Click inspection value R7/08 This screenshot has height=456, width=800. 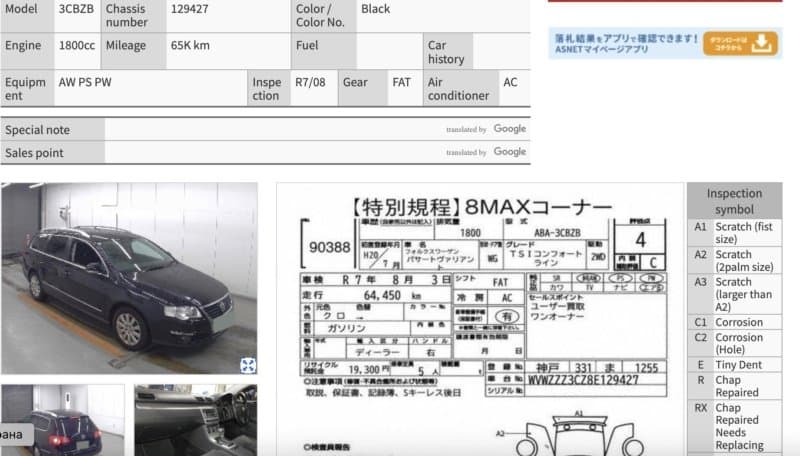click(x=310, y=82)
